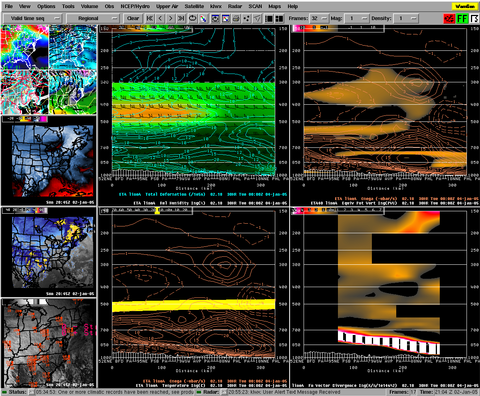
Task: Open the Satellite menu
Action: [194, 6]
